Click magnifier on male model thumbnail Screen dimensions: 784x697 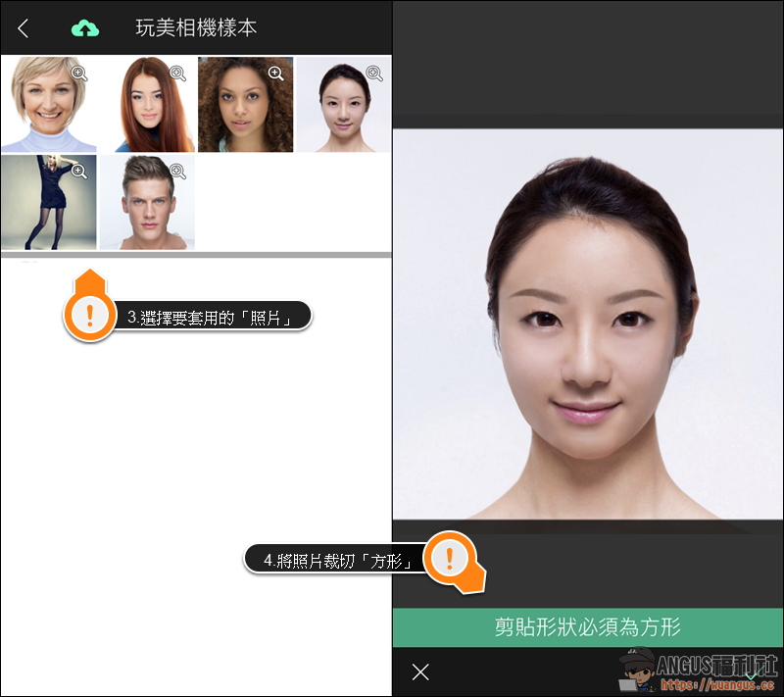point(177,171)
